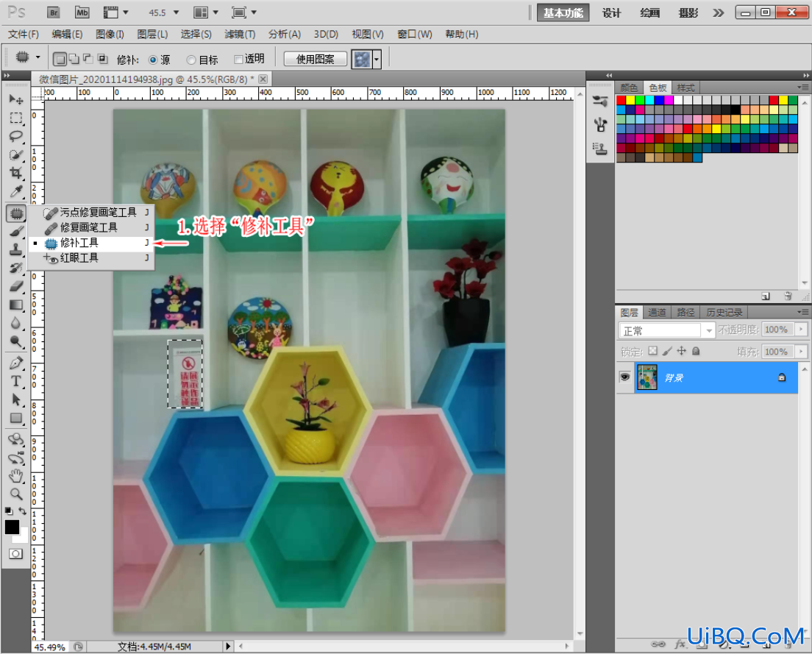The width and height of the screenshot is (812, 654).
Task: Click the 使用图案 button
Action: (316, 60)
